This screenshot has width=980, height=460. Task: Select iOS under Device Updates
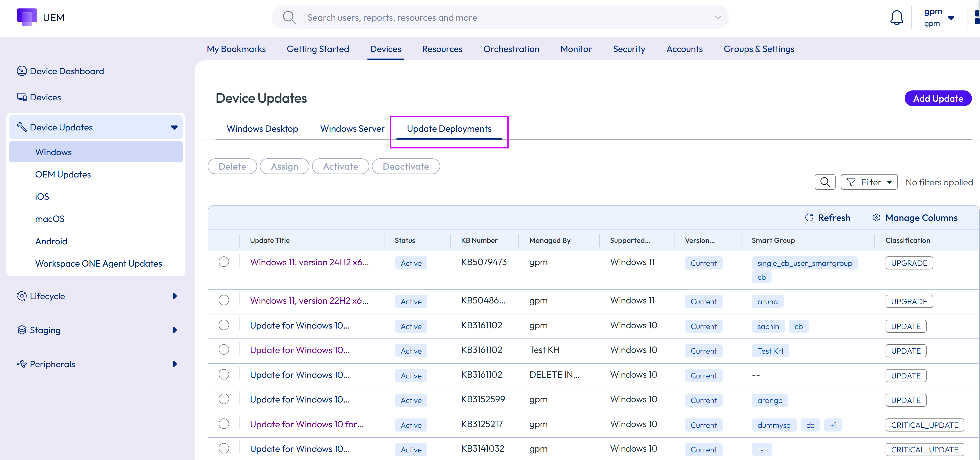click(42, 197)
